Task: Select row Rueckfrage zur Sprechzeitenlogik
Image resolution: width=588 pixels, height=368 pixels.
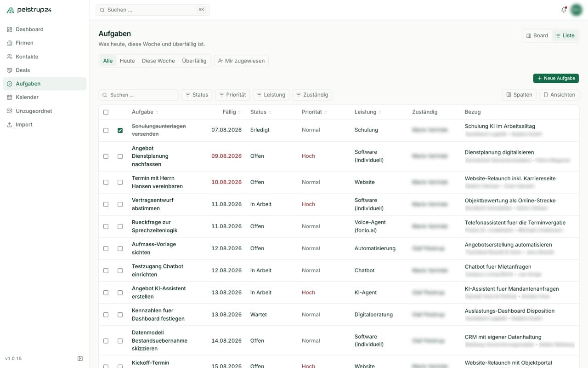Action: (x=106, y=226)
